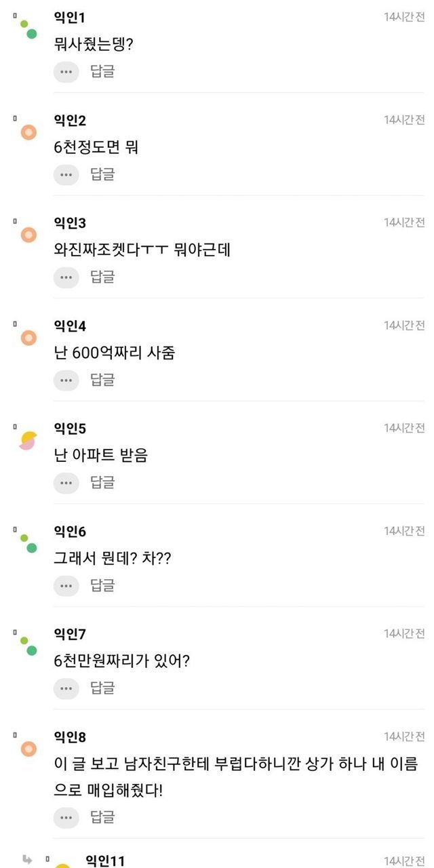Reply to 익인1's comment
The height and width of the screenshot is (868, 434).
coord(102,71)
